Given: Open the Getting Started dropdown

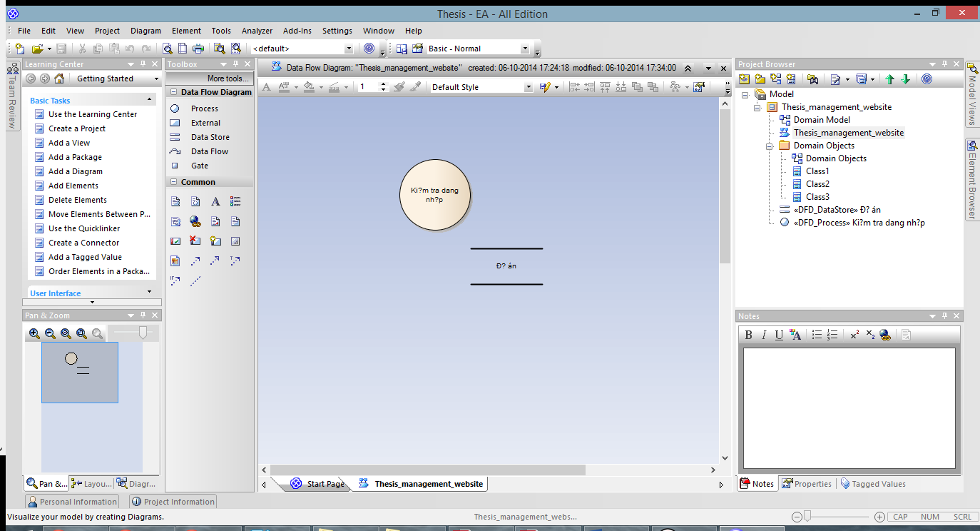Looking at the screenshot, I should 155,79.
